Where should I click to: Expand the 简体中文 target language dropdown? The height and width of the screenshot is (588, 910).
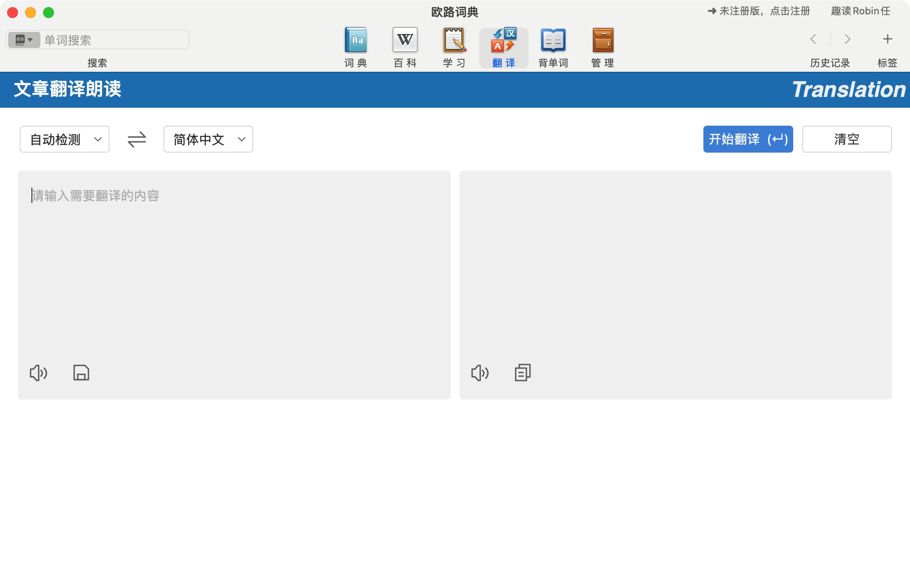[x=208, y=140]
